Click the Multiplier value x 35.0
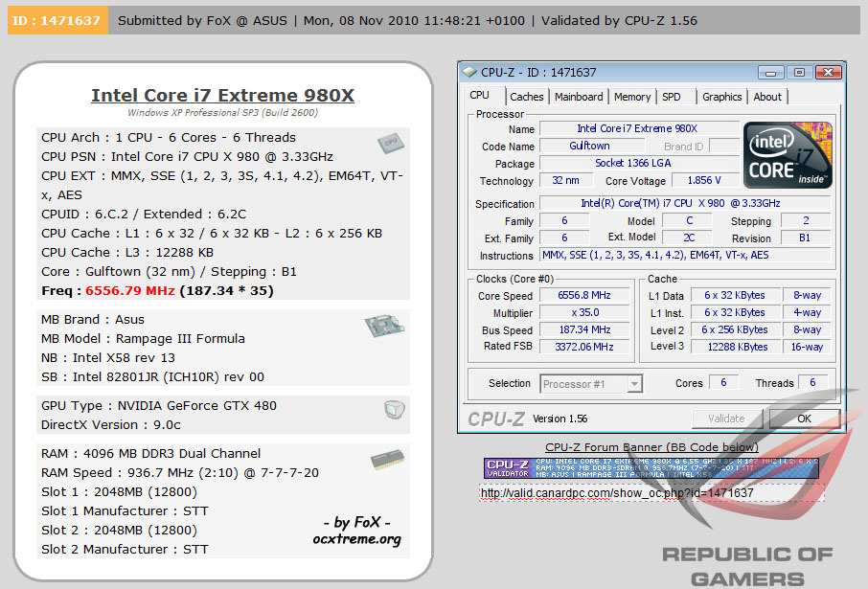This screenshot has width=868, height=589. (x=584, y=313)
